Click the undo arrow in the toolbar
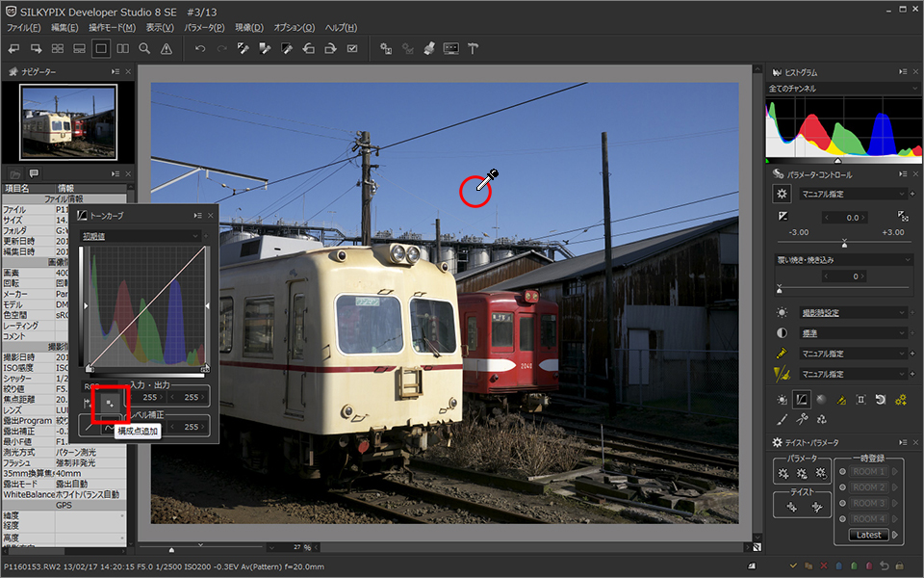 coord(200,48)
